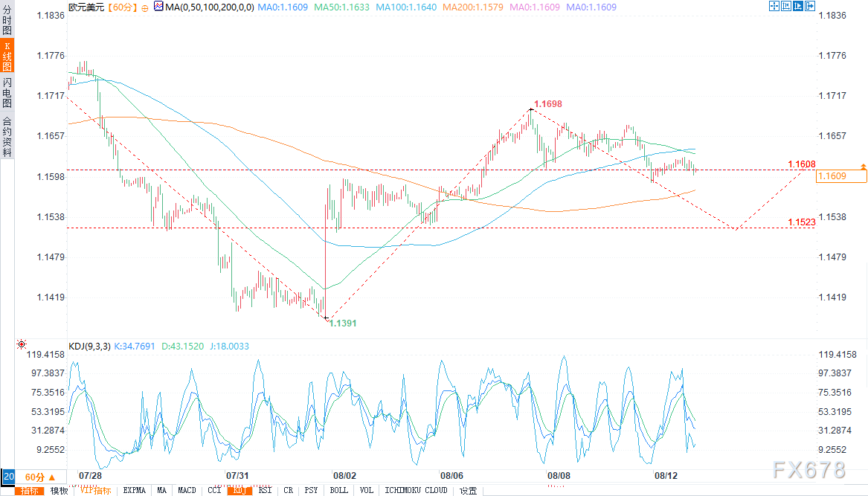Click the current price label 1.1609
The height and width of the screenshot is (496, 868).
click(841, 176)
